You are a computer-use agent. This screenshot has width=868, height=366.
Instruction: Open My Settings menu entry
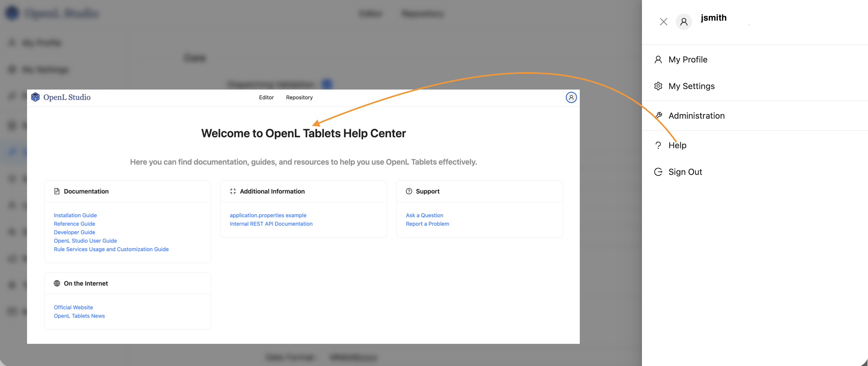[691, 86]
